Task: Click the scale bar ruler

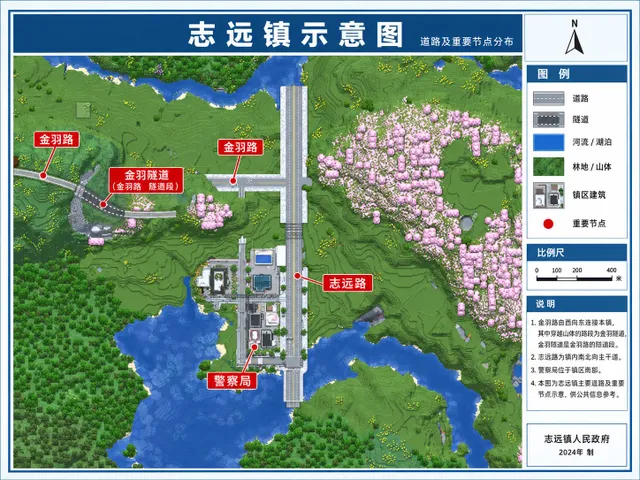Action: coord(574,278)
